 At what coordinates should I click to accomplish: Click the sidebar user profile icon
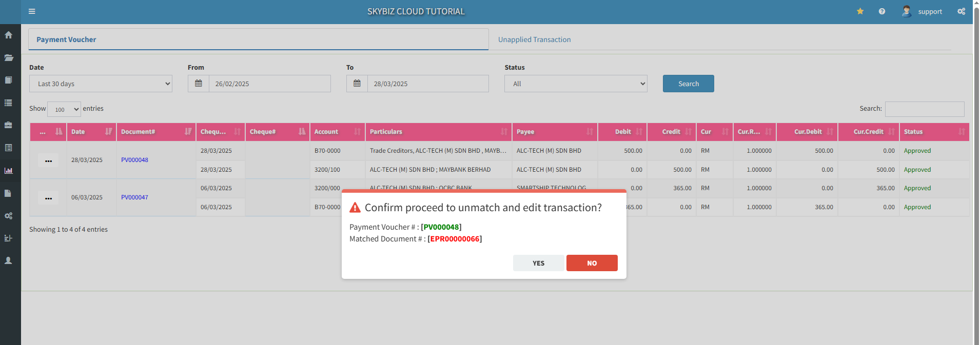coord(9,261)
